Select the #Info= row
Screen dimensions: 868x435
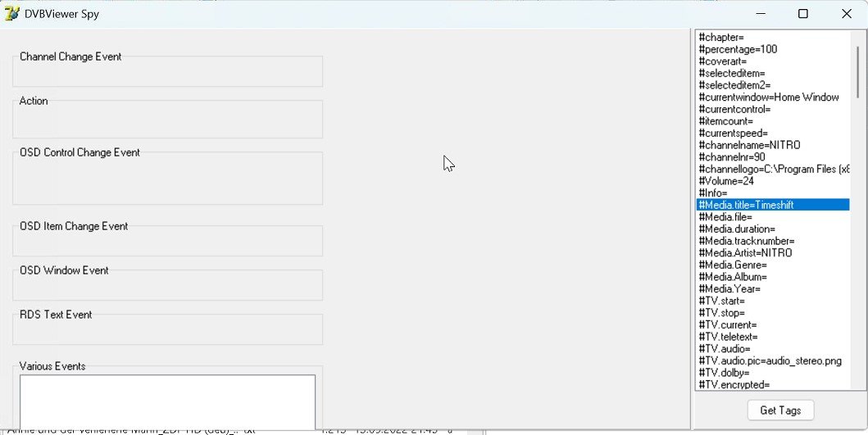tap(773, 193)
